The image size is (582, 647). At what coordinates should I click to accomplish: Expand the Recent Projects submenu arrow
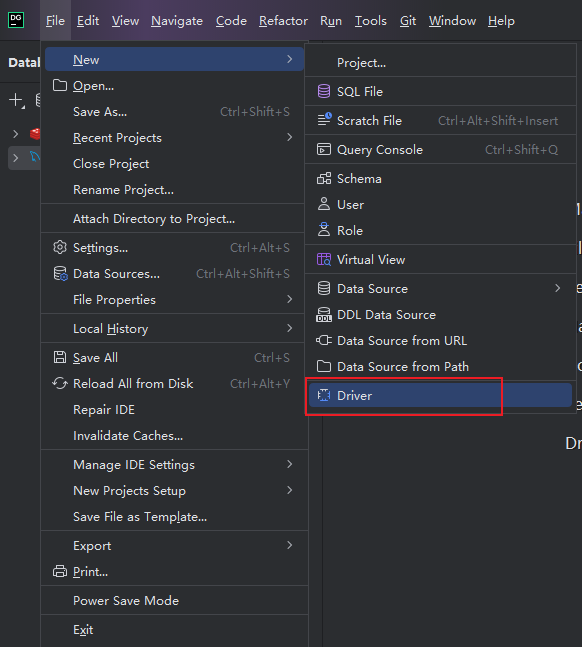coord(290,137)
